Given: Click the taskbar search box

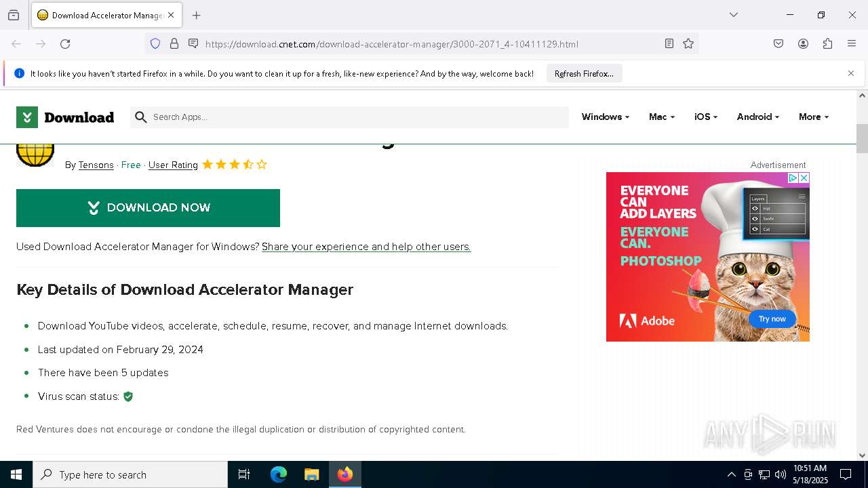Looking at the screenshot, I should [x=130, y=474].
